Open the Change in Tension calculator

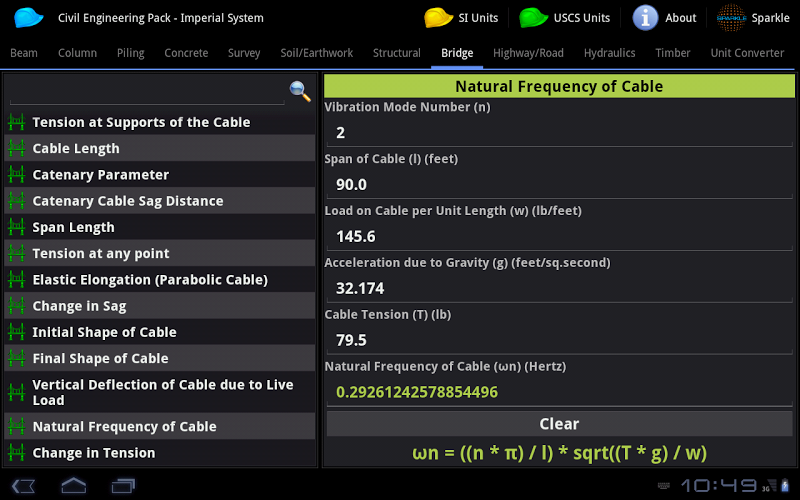point(160,453)
